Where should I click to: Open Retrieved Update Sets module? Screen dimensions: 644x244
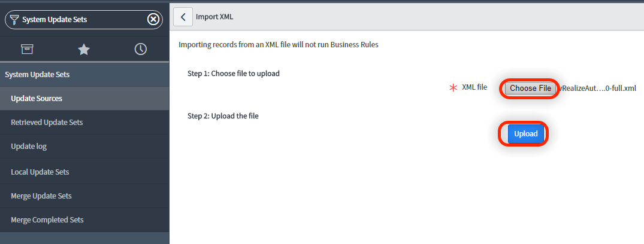47,123
